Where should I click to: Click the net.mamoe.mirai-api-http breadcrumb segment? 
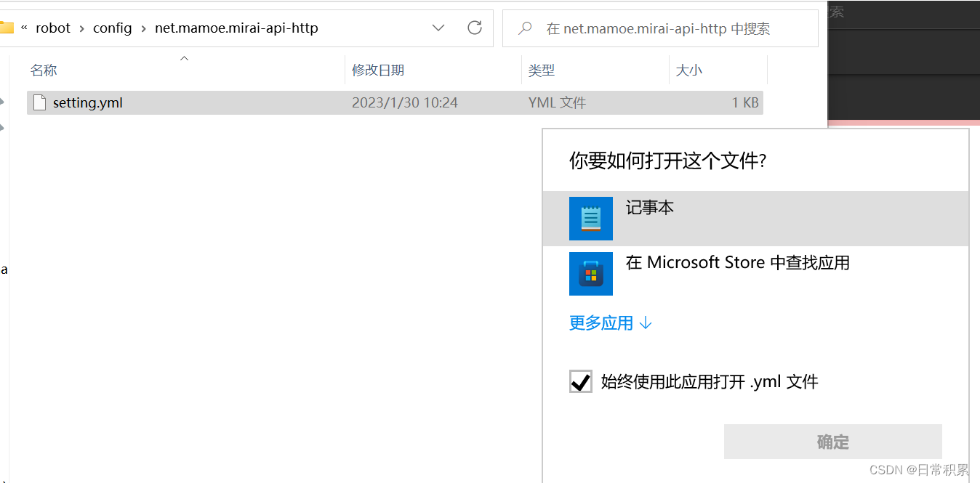[236, 28]
